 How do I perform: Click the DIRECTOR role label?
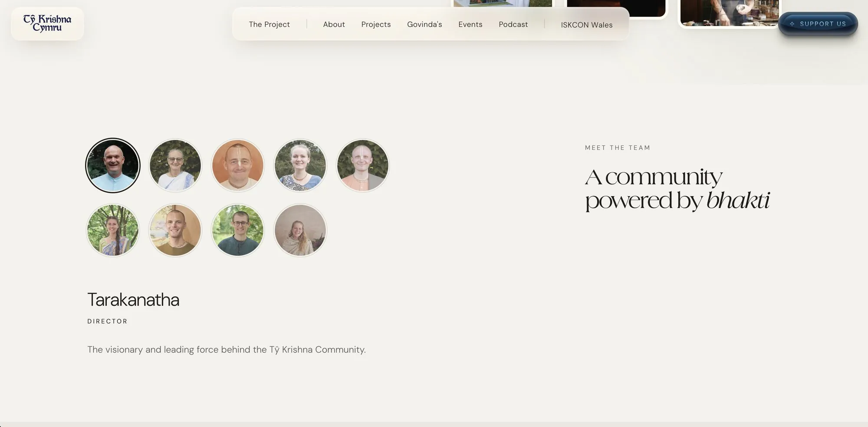[x=107, y=321]
